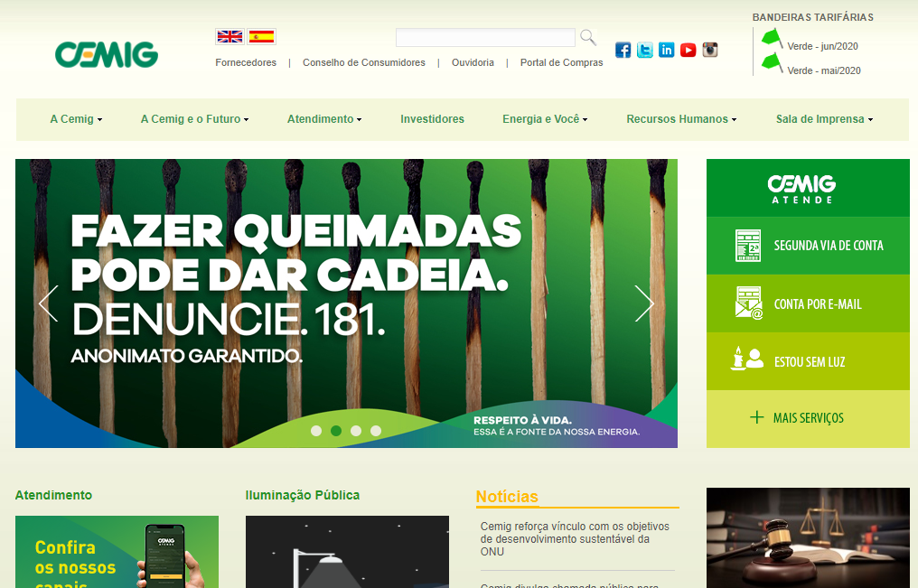Read news about vínculo com objetivos ONU

point(575,539)
